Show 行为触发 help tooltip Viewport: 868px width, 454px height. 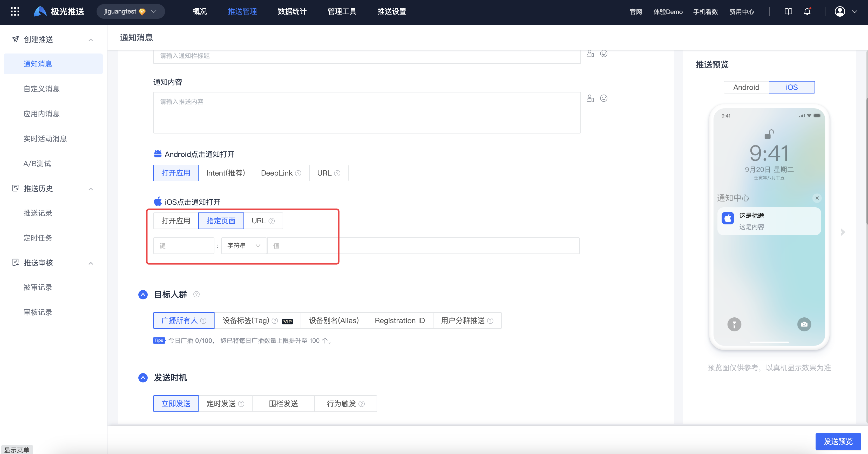point(362,404)
